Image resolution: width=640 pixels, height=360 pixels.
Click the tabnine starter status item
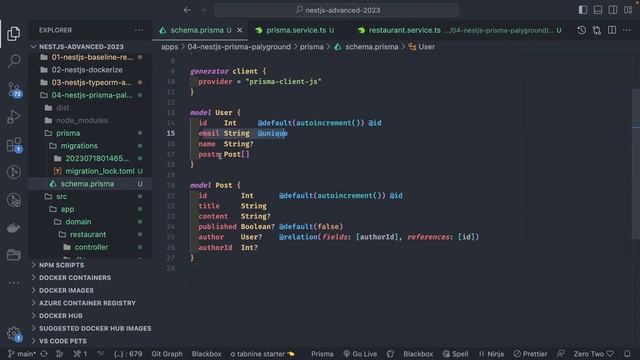tap(262, 354)
